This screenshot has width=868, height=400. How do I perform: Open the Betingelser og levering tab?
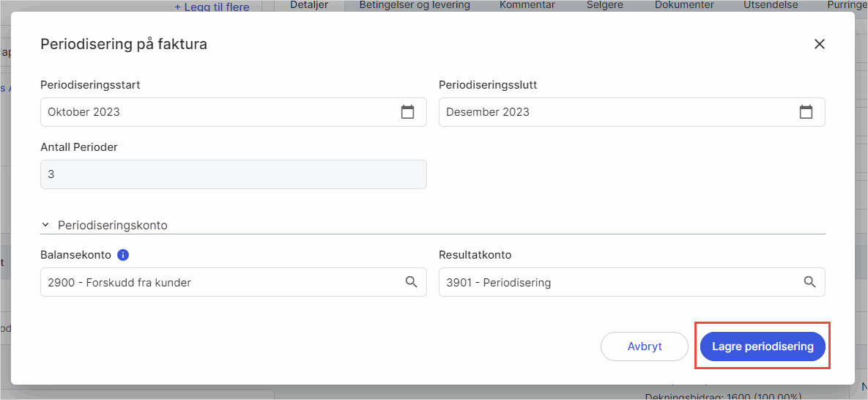(x=415, y=5)
